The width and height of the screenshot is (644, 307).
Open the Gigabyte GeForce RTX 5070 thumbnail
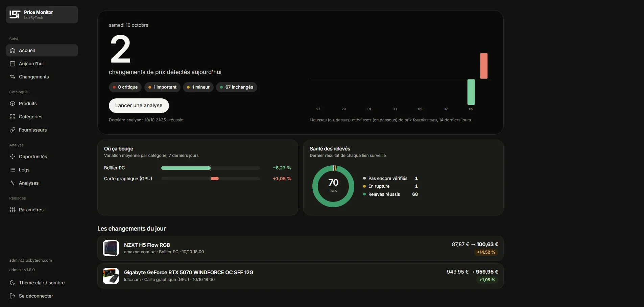pyautogui.click(x=111, y=276)
